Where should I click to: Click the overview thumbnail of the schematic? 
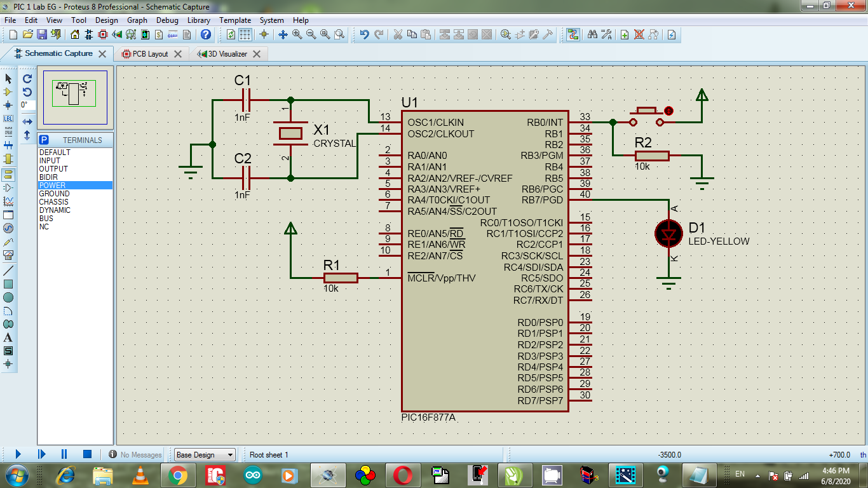point(75,97)
